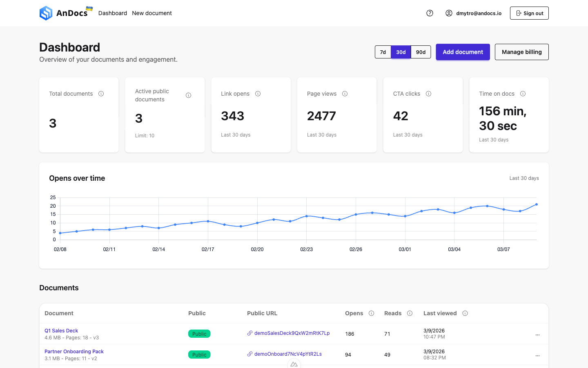This screenshot has height=368, width=588.
Task: Select the 7d time range
Action: pyautogui.click(x=383, y=52)
